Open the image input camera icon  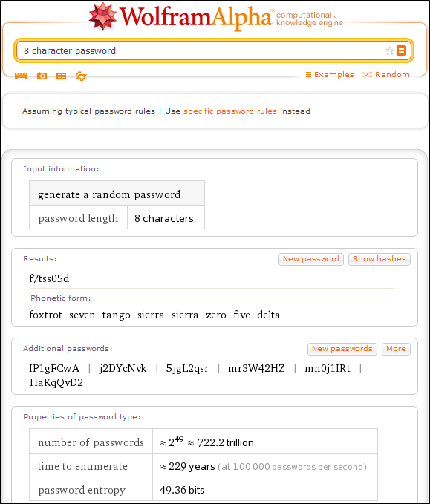pyautogui.click(x=42, y=76)
